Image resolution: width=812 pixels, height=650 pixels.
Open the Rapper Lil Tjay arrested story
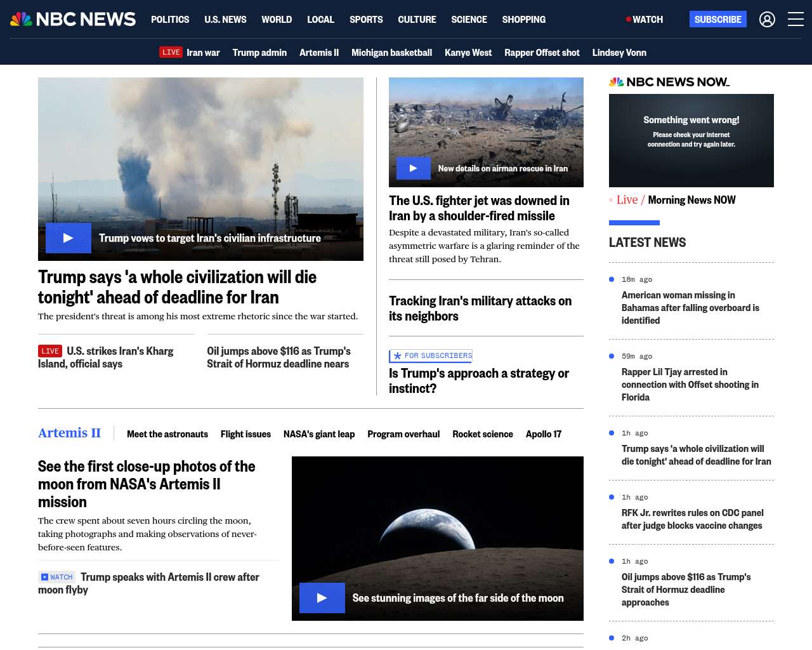coord(690,385)
